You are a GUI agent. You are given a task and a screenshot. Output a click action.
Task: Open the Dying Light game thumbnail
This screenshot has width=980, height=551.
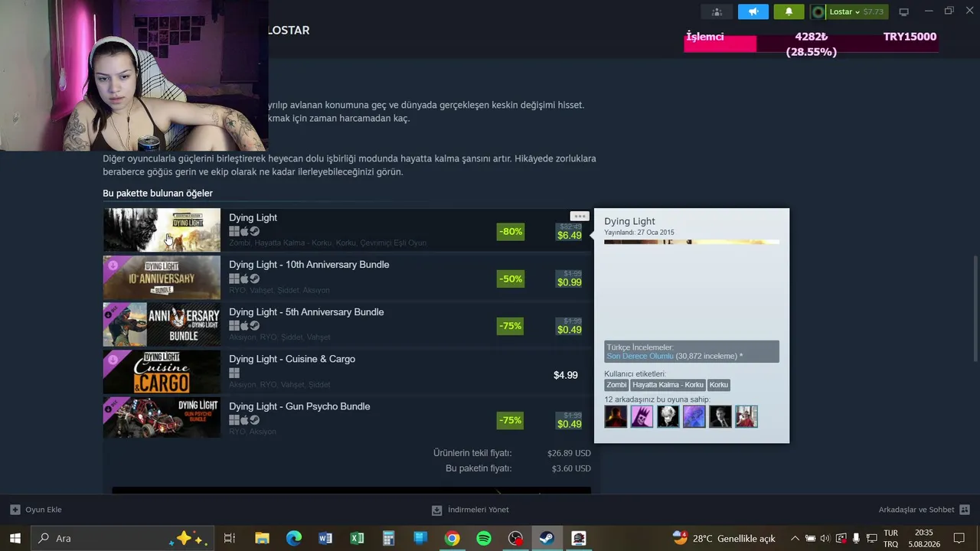pyautogui.click(x=162, y=230)
